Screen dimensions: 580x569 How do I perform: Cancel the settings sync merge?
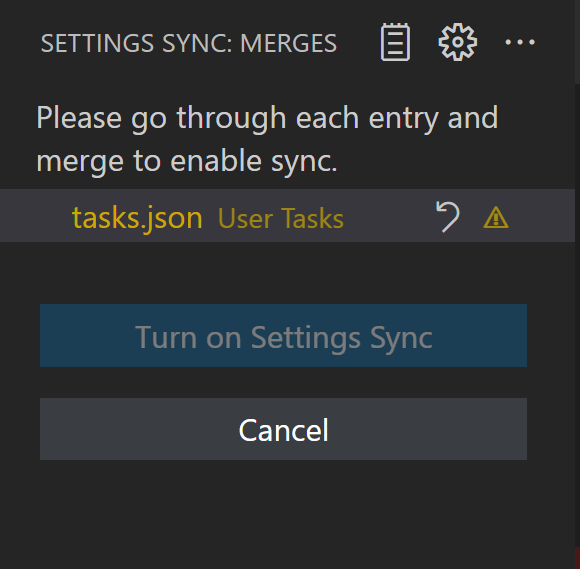click(x=283, y=429)
